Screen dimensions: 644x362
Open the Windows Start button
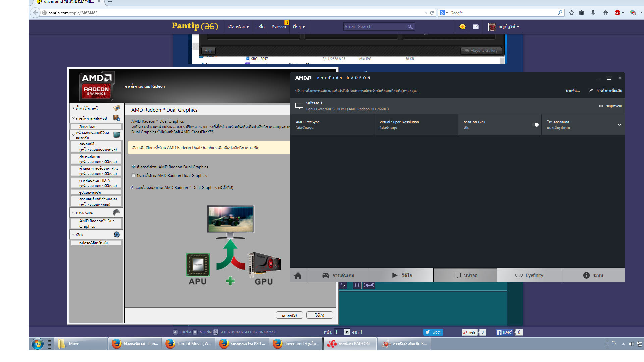point(37,344)
